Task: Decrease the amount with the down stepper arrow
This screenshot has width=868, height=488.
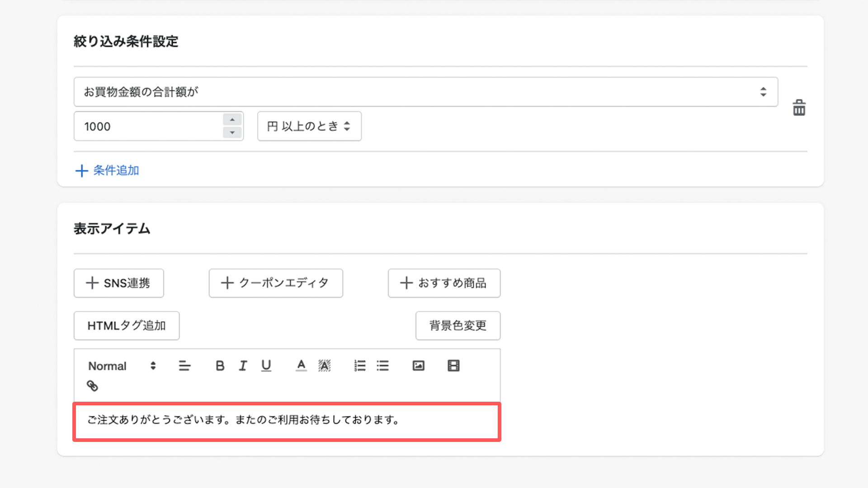Action: (232, 132)
